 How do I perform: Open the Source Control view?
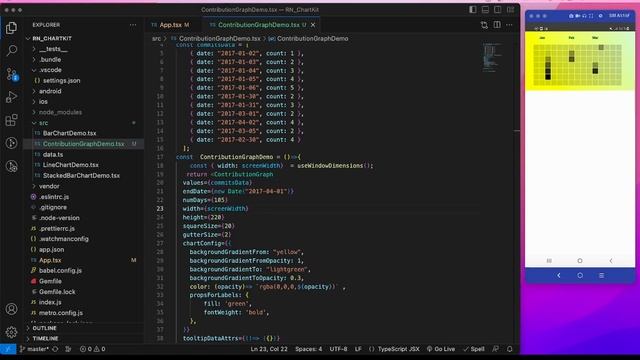coord(11,74)
